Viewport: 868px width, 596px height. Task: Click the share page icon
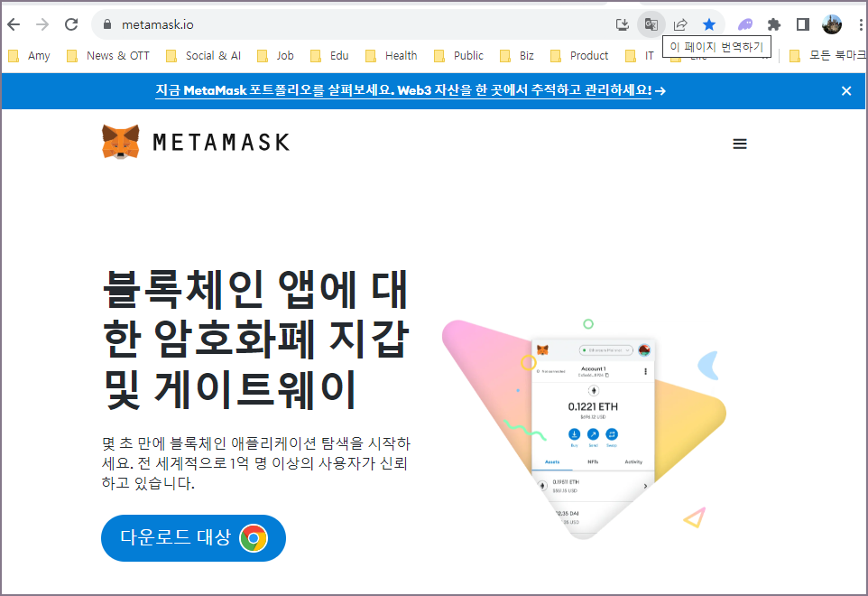tap(681, 24)
